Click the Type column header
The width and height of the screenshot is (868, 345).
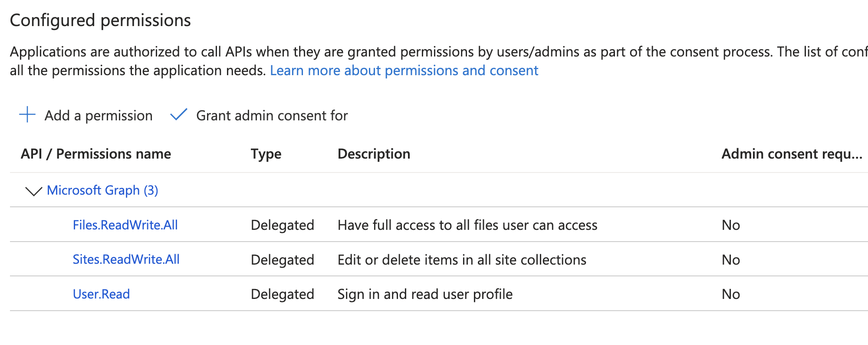click(x=266, y=154)
